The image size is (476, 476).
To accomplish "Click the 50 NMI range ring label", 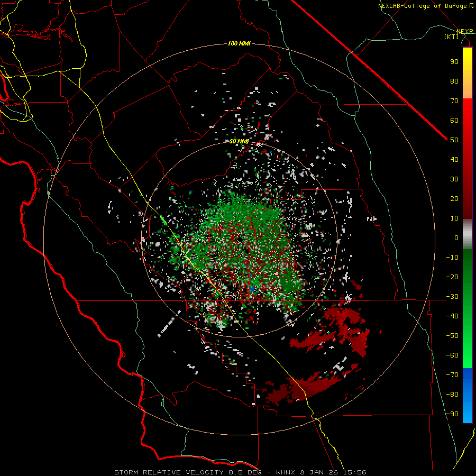I will pyautogui.click(x=239, y=141).
